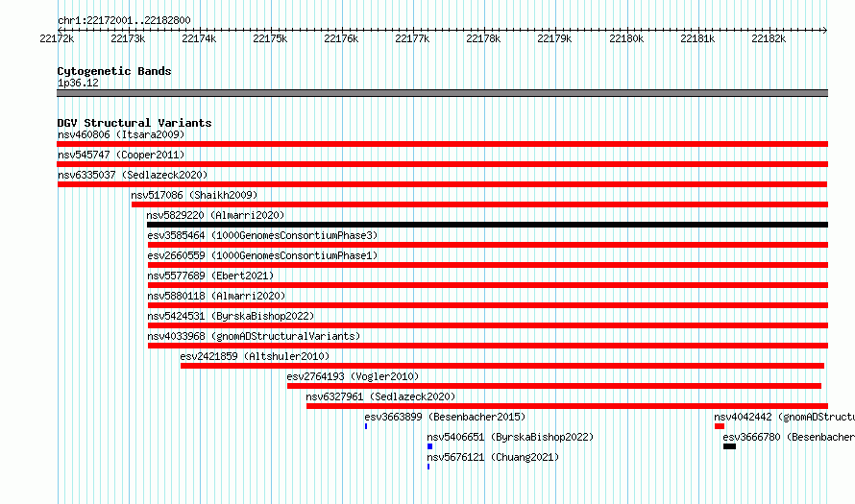Click the nsv4042442 gnomAD label
The width and height of the screenshot is (855, 504).
point(784,417)
